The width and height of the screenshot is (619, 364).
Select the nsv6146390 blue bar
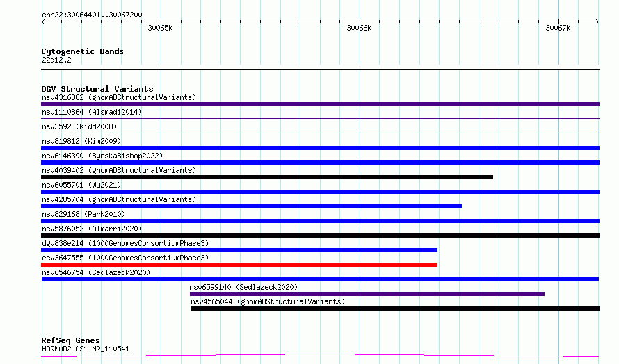coord(320,163)
